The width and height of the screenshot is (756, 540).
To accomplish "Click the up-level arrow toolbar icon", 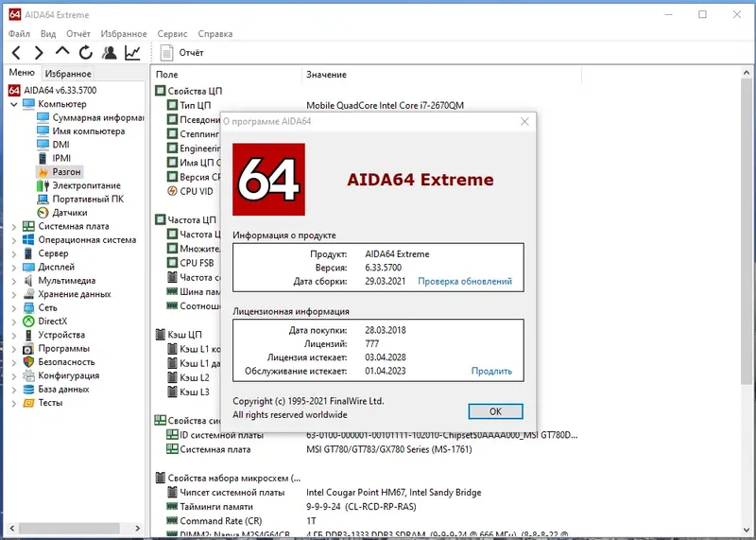I will (x=62, y=52).
